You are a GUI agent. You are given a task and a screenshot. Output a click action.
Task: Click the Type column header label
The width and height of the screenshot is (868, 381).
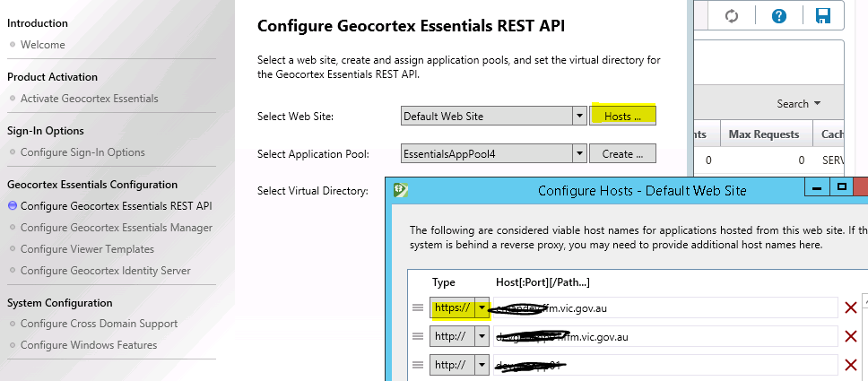tap(443, 282)
